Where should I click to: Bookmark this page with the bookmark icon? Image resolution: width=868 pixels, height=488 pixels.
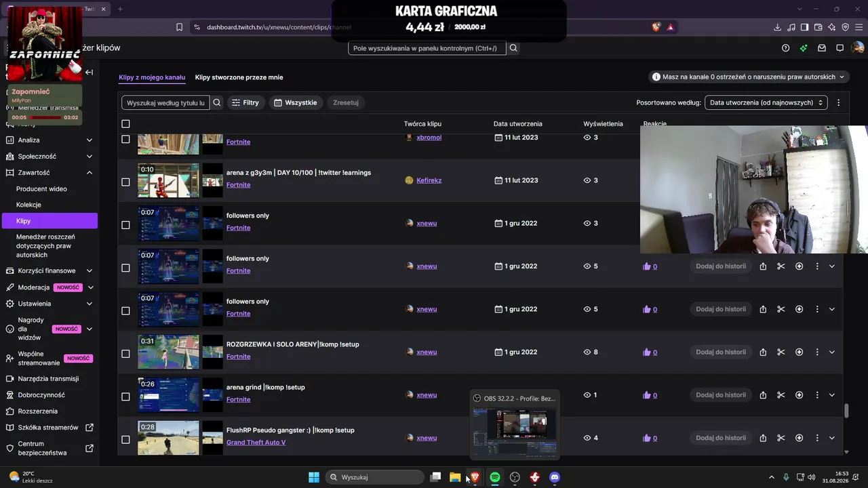tap(179, 27)
